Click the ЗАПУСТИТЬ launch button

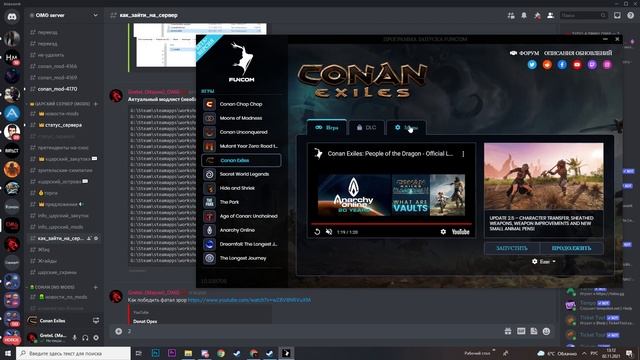[512, 248]
